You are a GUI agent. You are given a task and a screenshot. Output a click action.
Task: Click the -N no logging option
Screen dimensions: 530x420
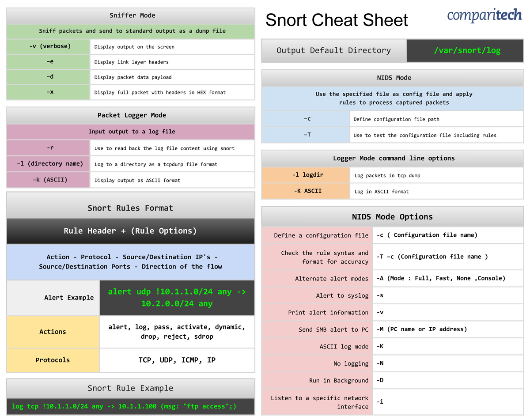(x=380, y=363)
